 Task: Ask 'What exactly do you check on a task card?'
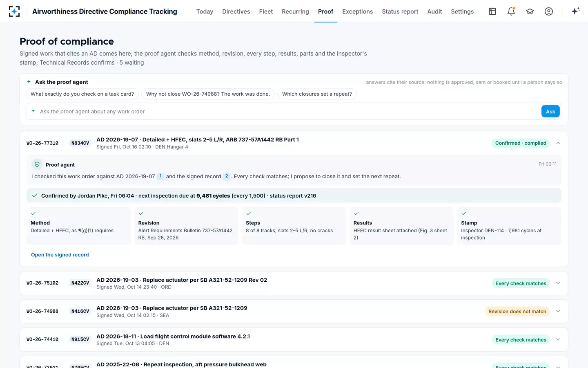coord(82,94)
